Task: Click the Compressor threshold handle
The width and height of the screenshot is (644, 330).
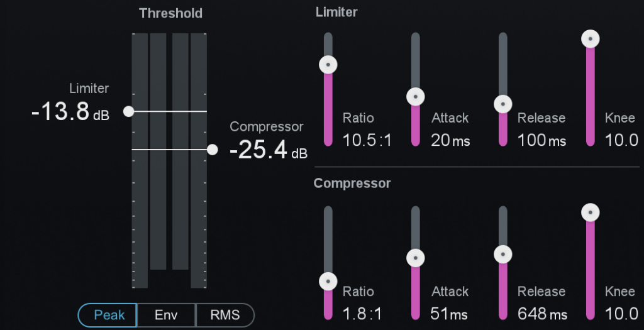Action: click(213, 150)
